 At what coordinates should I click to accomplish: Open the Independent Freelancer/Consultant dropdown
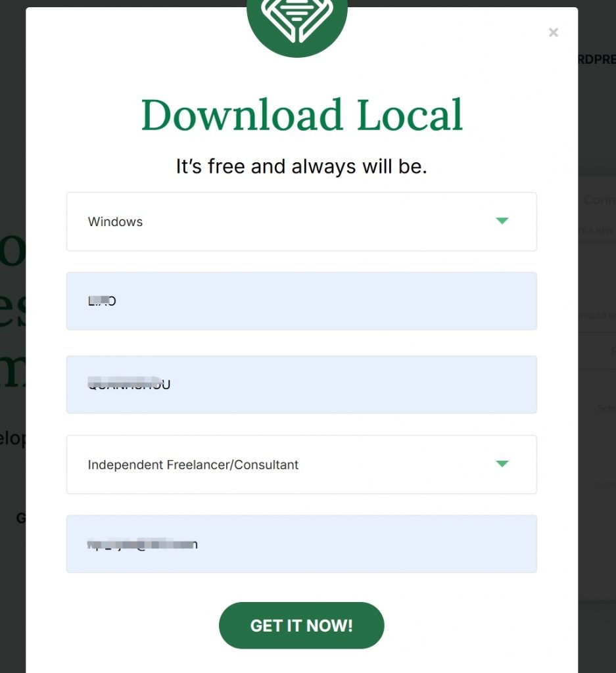[x=301, y=465]
